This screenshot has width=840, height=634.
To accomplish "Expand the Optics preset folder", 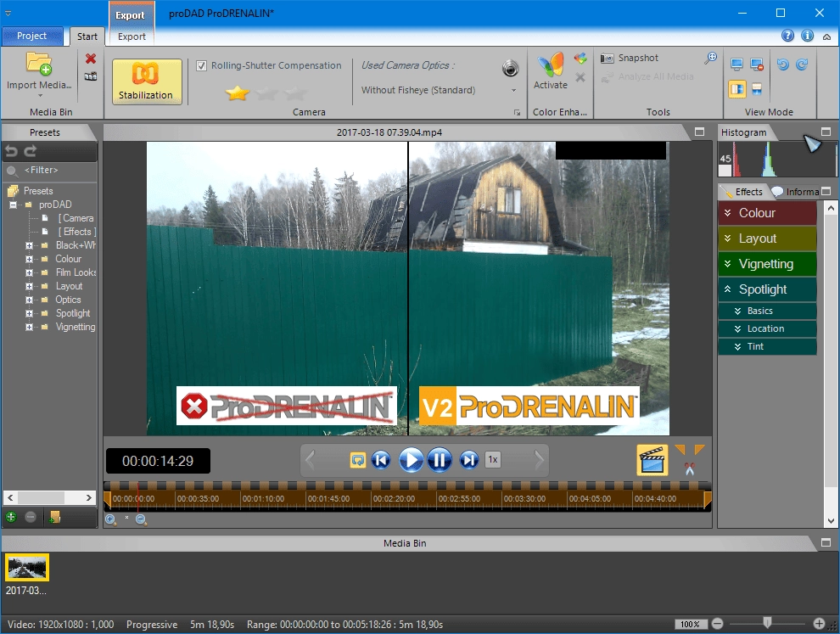I will pyautogui.click(x=29, y=300).
